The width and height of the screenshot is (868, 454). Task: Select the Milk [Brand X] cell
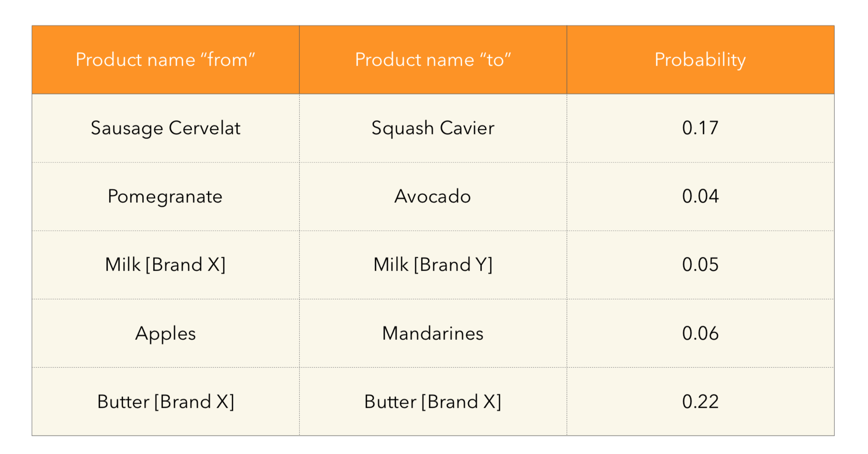point(165,265)
